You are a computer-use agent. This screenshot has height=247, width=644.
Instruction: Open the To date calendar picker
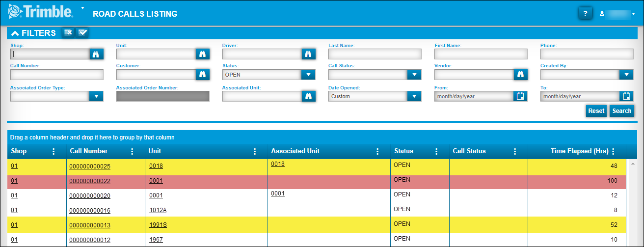pos(626,96)
